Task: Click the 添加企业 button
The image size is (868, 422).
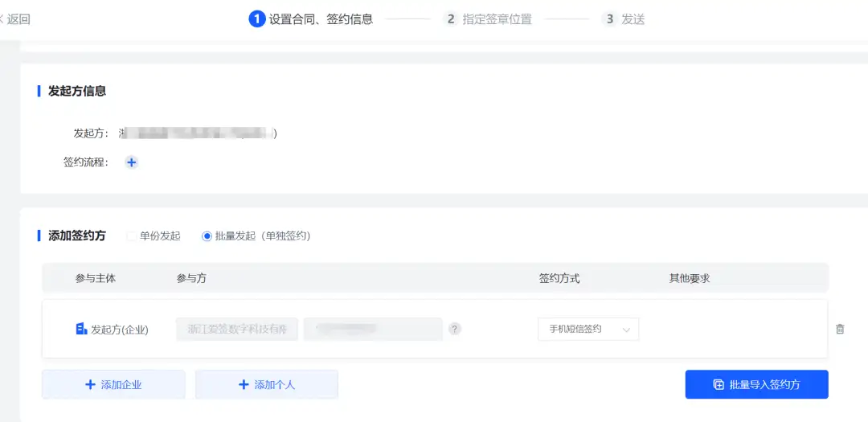Action: 113,384
